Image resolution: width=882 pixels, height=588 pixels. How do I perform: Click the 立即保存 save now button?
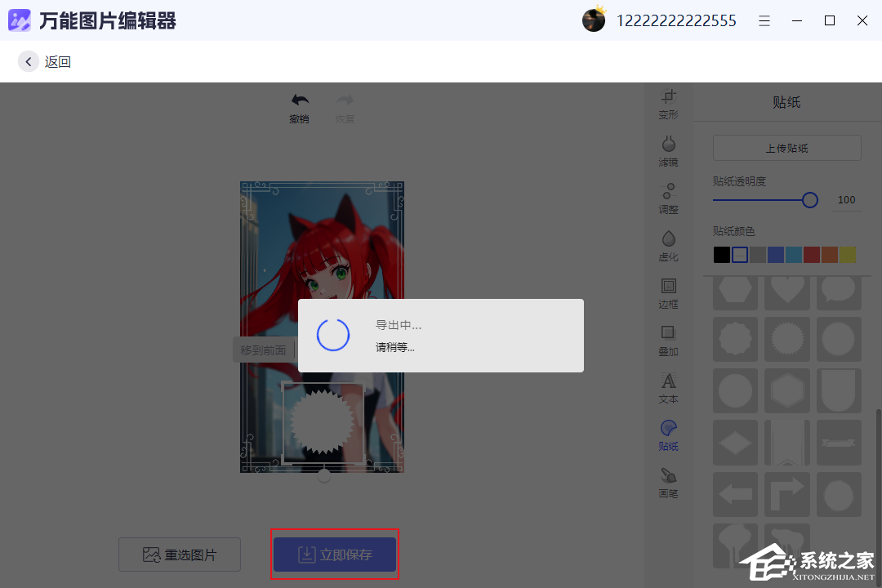click(335, 555)
